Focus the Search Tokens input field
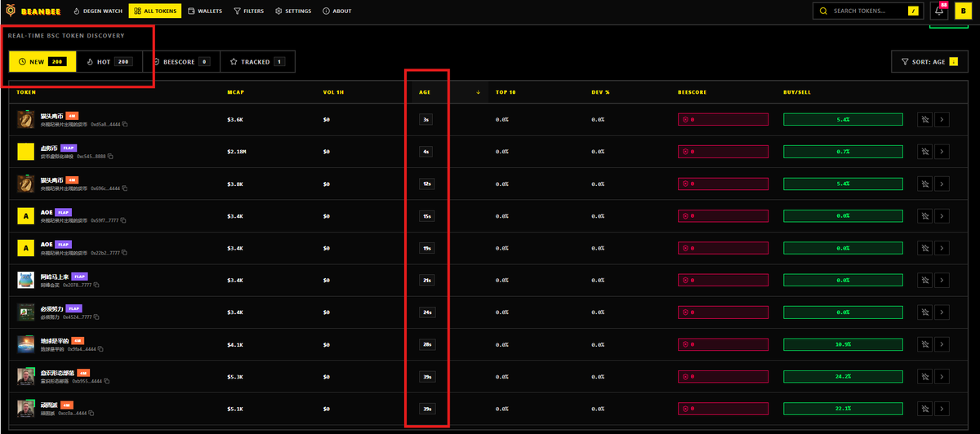980x434 pixels. click(867, 11)
